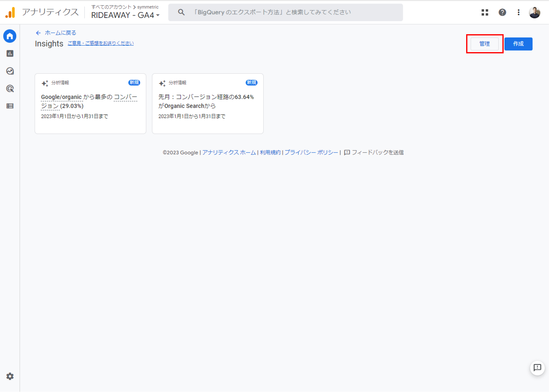Click the underlined Google/organic term

click(61, 97)
